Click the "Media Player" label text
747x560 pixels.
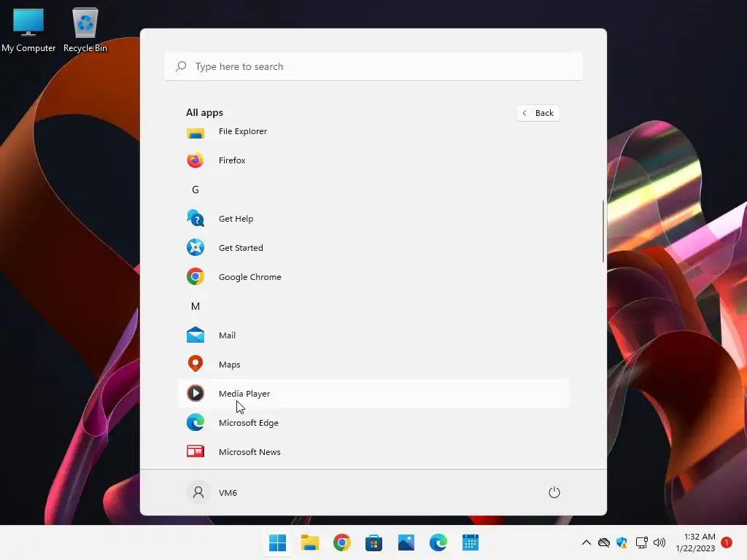pyautogui.click(x=244, y=394)
